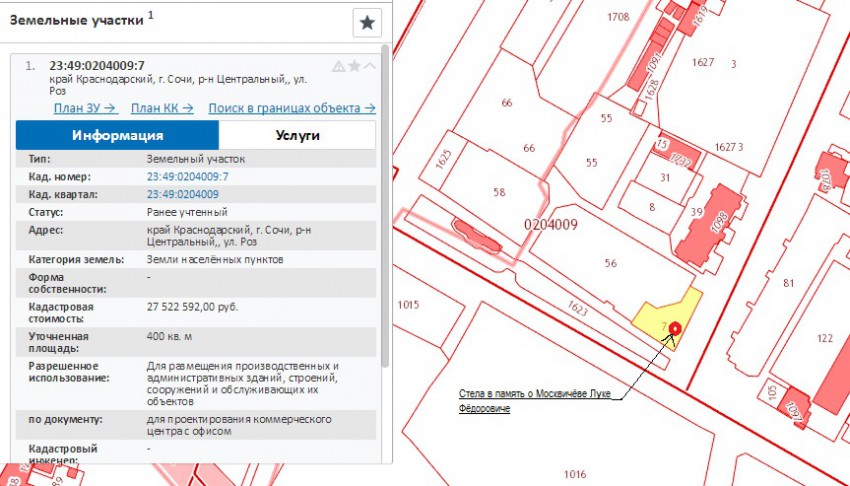Image resolution: width=850 pixels, height=486 pixels.
Task: Switch to the Услуги tab
Action: click(x=297, y=135)
